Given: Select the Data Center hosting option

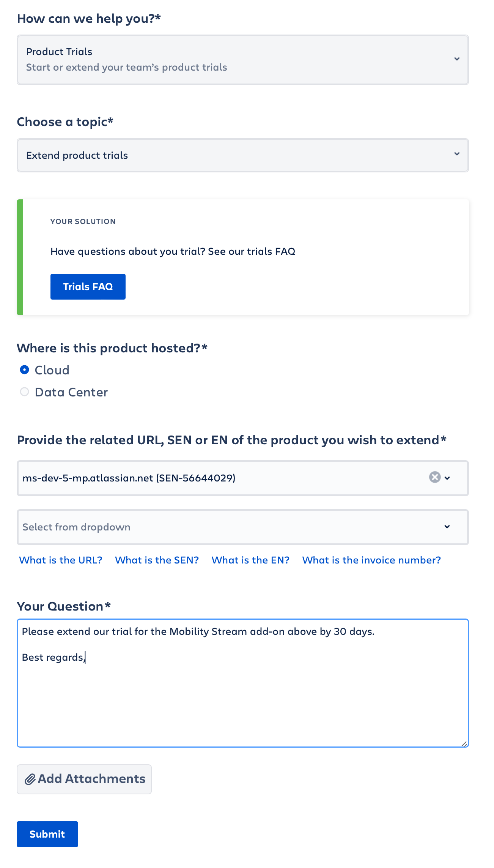Looking at the screenshot, I should [x=25, y=392].
